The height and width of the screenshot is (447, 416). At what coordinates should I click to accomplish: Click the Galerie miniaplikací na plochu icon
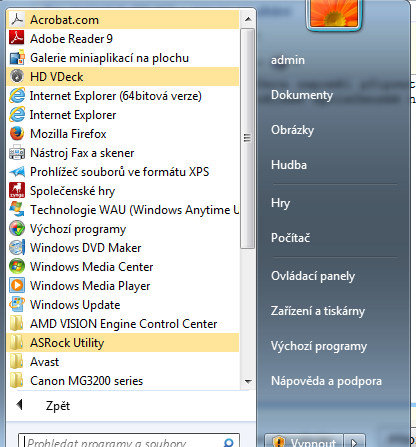17,58
